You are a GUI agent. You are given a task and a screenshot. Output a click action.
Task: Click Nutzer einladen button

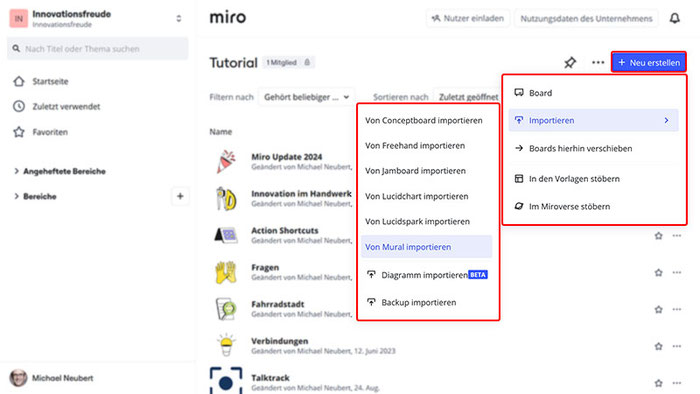(x=467, y=18)
